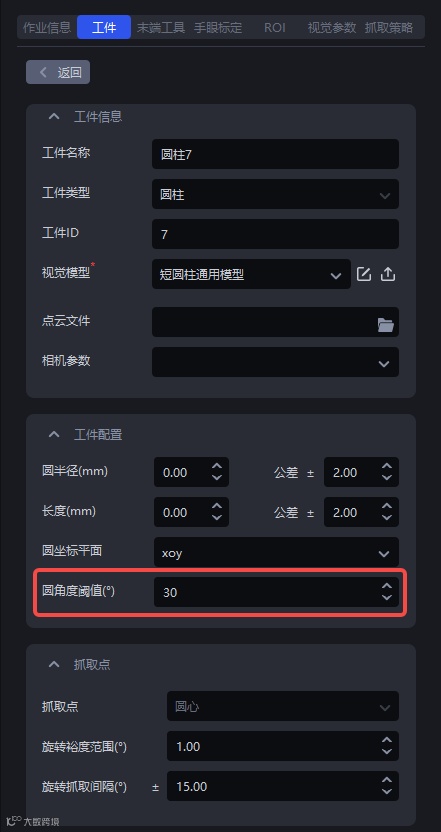The height and width of the screenshot is (832, 441).
Task: Collapse the 工件配置 section
Action: pyautogui.click(x=54, y=435)
